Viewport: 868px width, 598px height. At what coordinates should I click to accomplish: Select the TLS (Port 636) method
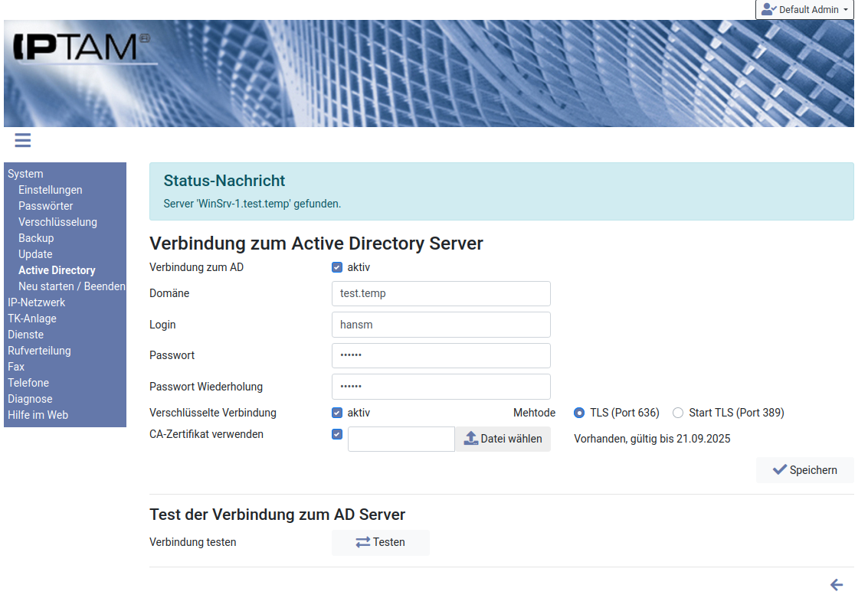tap(580, 413)
